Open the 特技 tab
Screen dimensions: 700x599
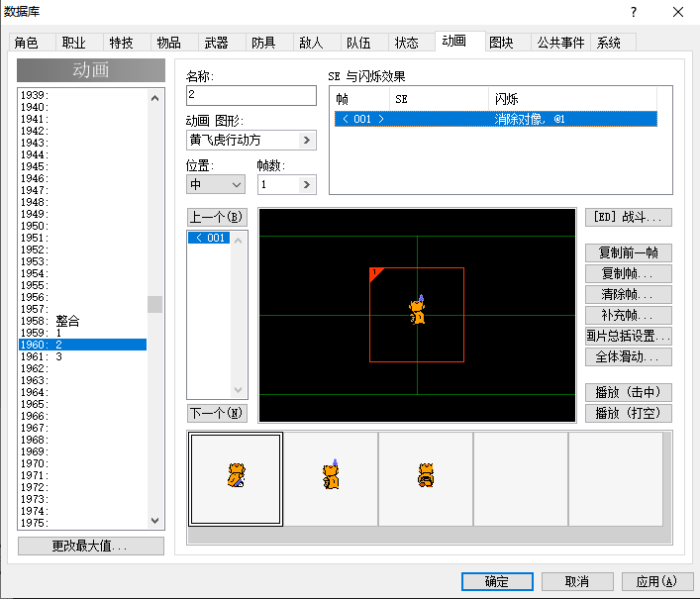tap(127, 43)
